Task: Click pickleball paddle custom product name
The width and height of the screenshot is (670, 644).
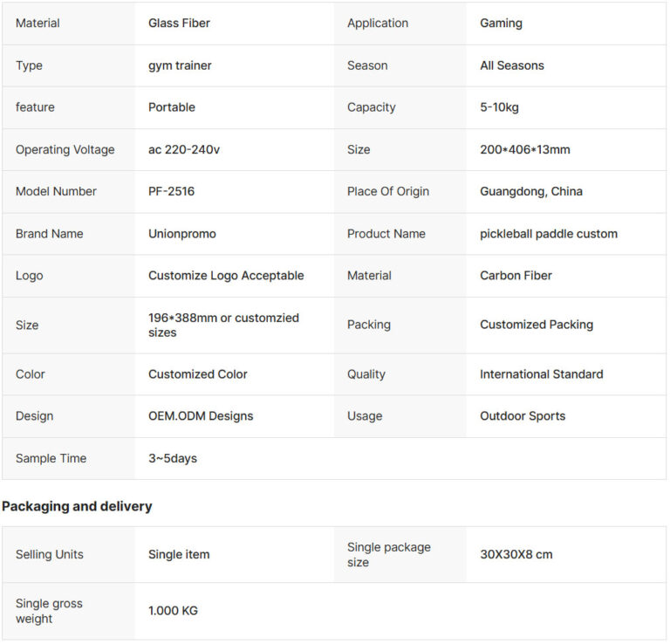Action: click(x=549, y=234)
